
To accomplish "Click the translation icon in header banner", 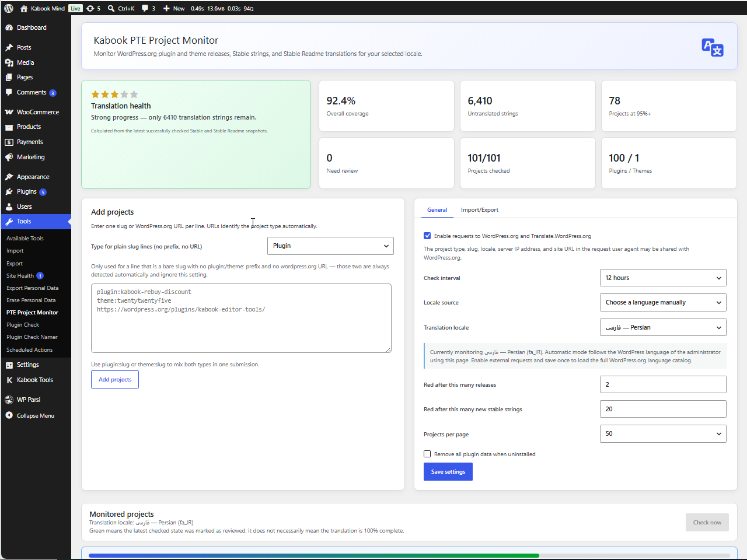I will [x=713, y=47].
